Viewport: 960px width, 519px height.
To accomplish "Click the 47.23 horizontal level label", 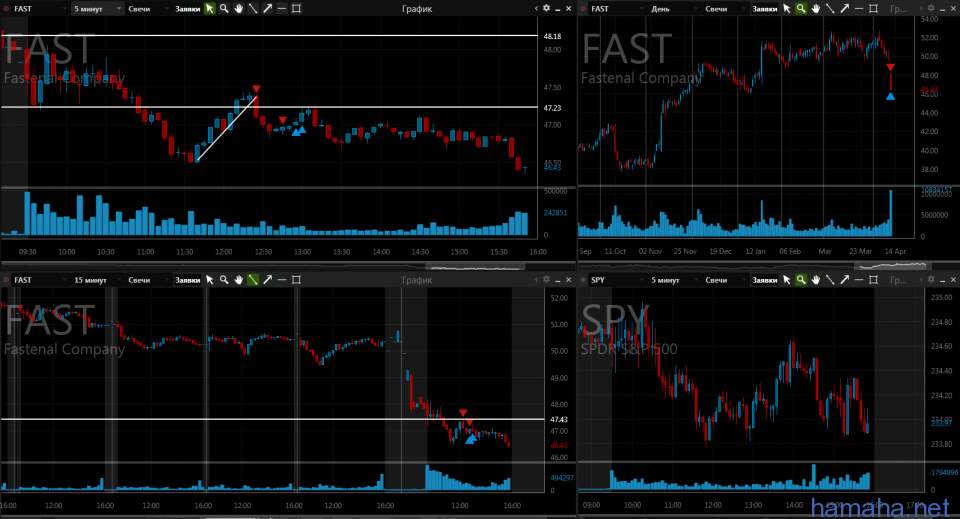I will pyautogui.click(x=552, y=108).
